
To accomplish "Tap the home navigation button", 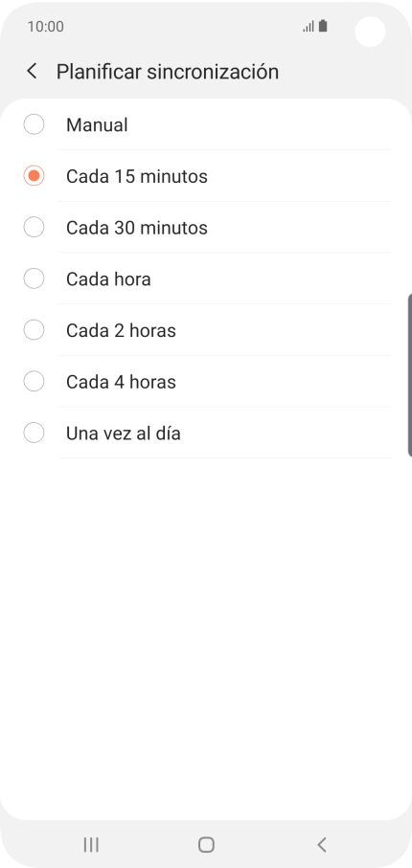I will [206, 844].
